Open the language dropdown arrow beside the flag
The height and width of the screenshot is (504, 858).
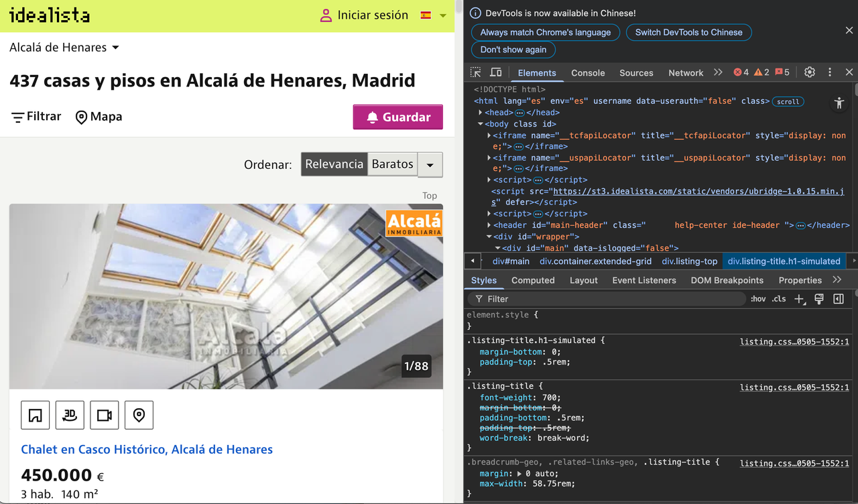(443, 15)
